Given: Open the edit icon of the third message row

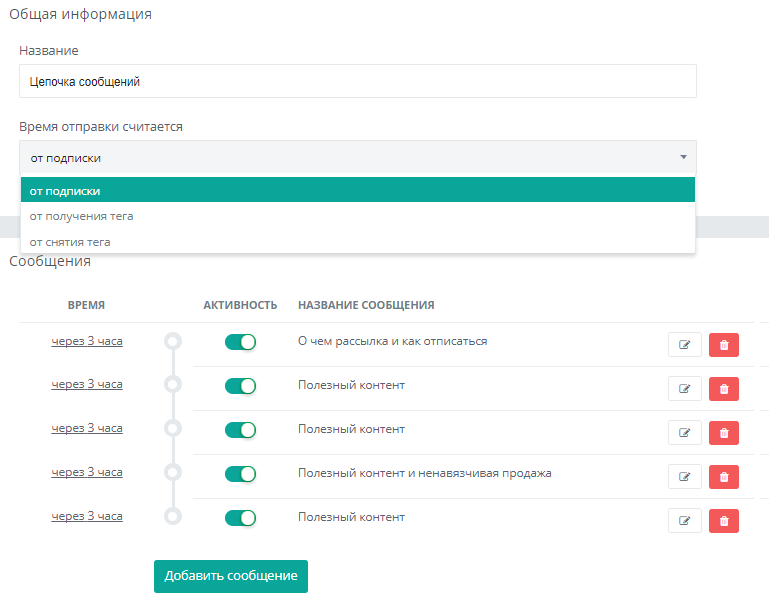Looking at the screenshot, I should [685, 432].
